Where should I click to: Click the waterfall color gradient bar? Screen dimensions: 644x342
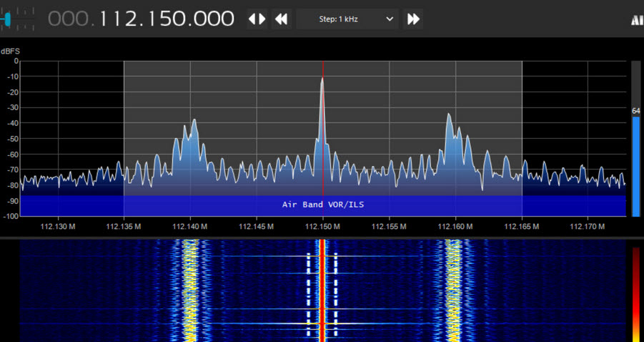pos(635,293)
